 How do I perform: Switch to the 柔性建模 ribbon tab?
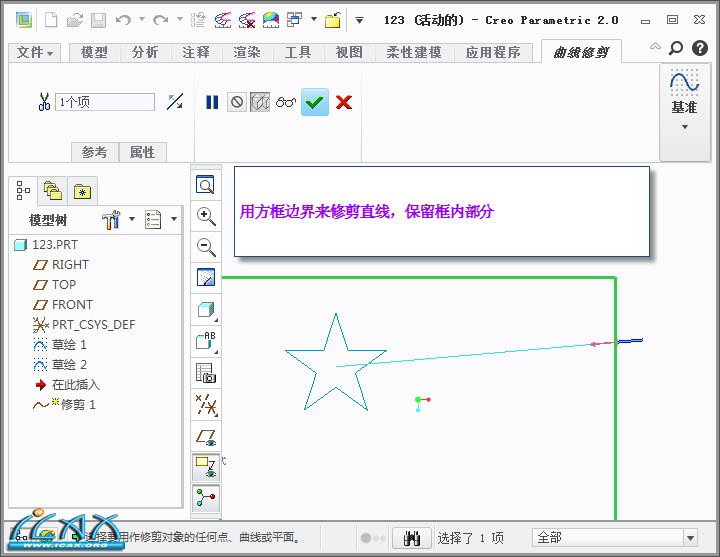(x=414, y=52)
